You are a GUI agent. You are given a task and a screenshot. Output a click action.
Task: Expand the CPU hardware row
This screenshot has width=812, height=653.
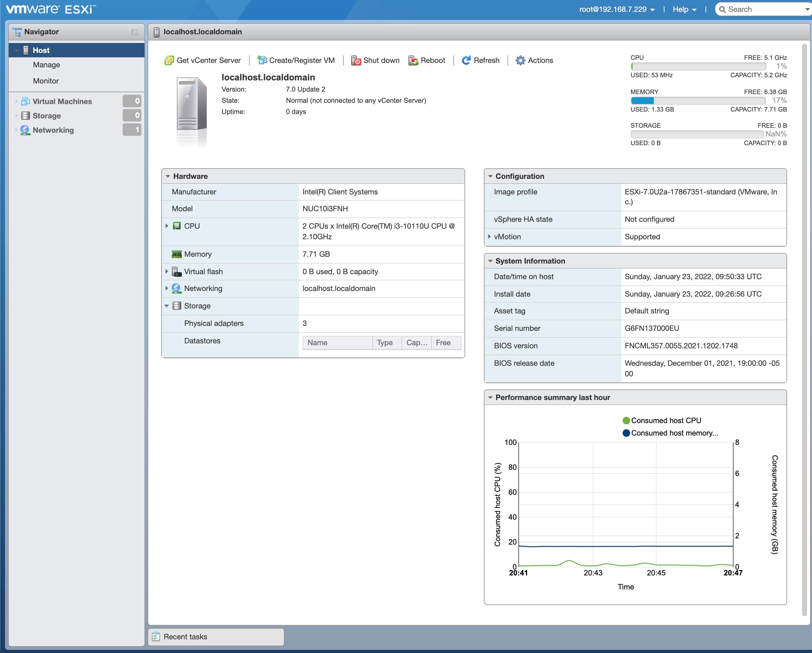pos(167,226)
